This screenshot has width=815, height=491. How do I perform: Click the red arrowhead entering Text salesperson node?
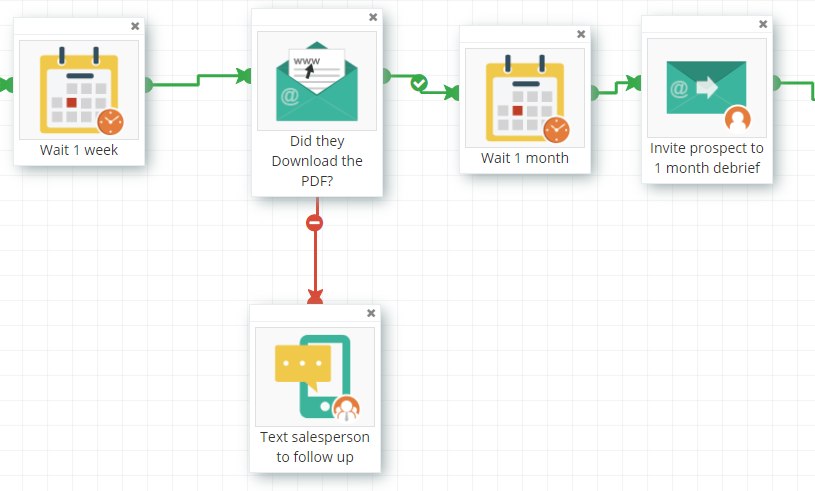(x=315, y=296)
